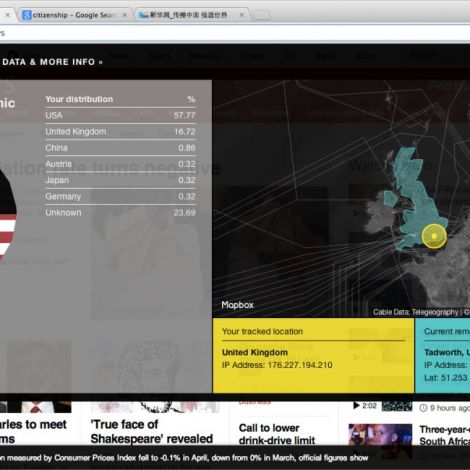The image size is (470, 470).
Task: Open the Call to lower drink-drive limit headline
Action: (x=277, y=434)
